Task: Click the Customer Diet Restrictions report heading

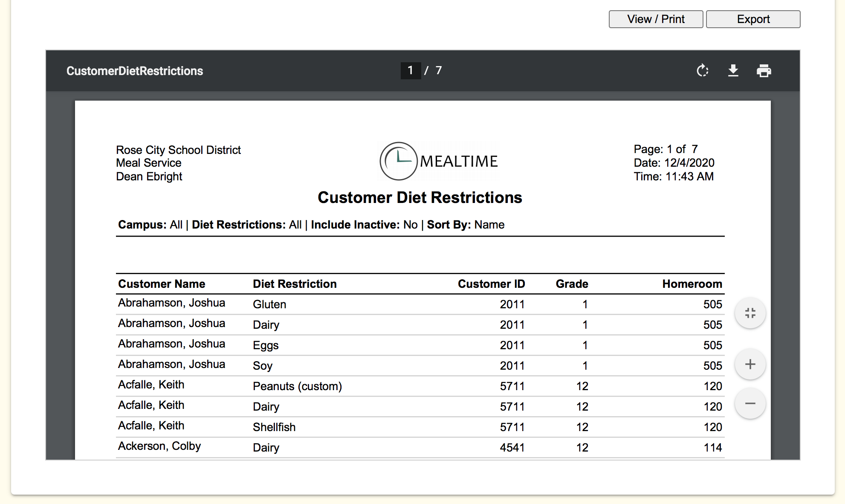Action: tap(420, 197)
